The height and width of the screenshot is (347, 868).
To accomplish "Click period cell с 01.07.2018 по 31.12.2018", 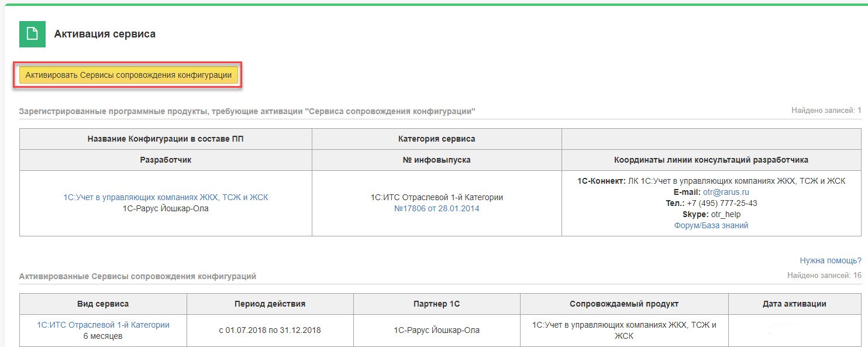I will point(270,330).
